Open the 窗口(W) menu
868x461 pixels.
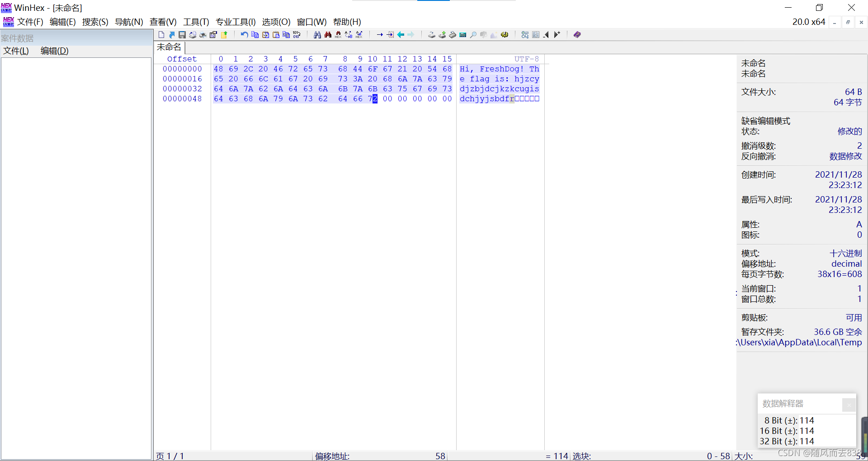tap(312, 22)
